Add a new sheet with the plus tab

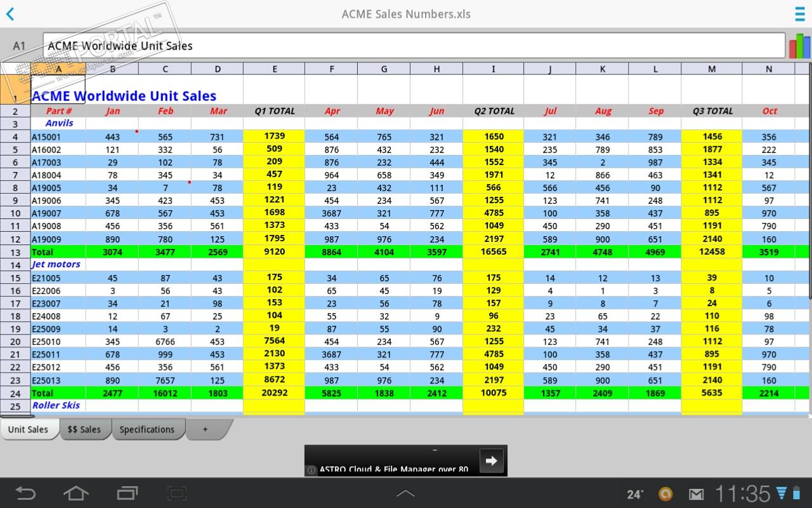click(205, 429)
